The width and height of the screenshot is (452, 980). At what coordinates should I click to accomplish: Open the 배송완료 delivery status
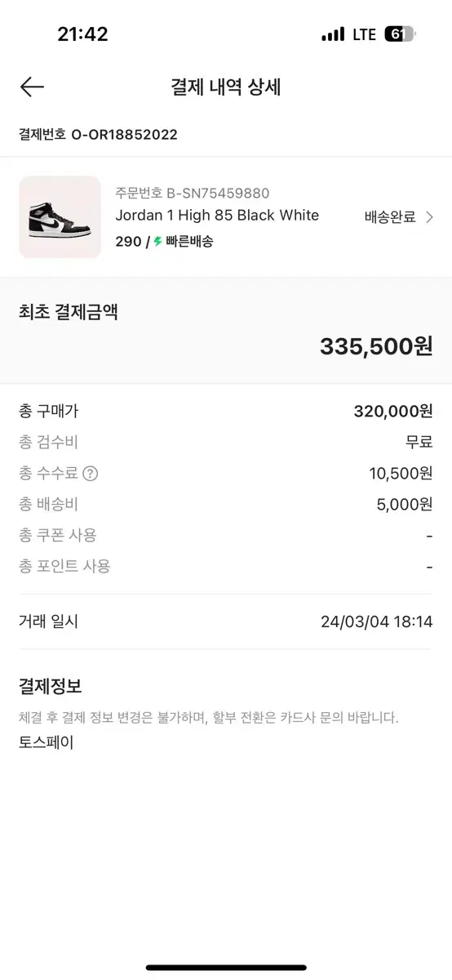click(390, 217)
